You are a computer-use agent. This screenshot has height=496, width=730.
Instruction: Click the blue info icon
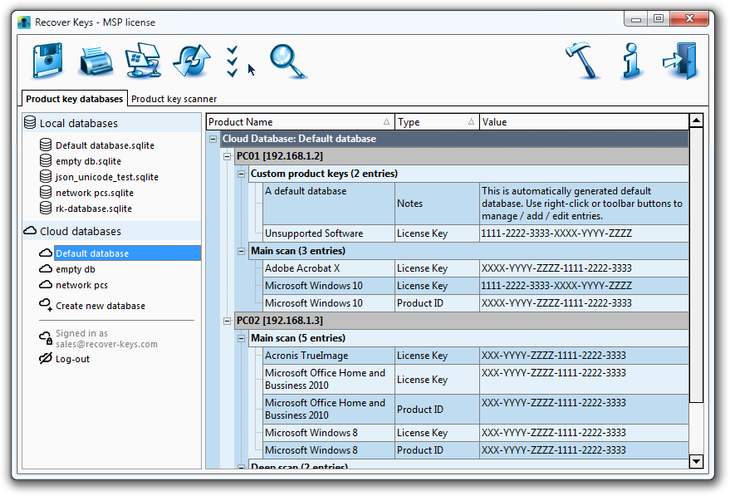pos(631,61)
